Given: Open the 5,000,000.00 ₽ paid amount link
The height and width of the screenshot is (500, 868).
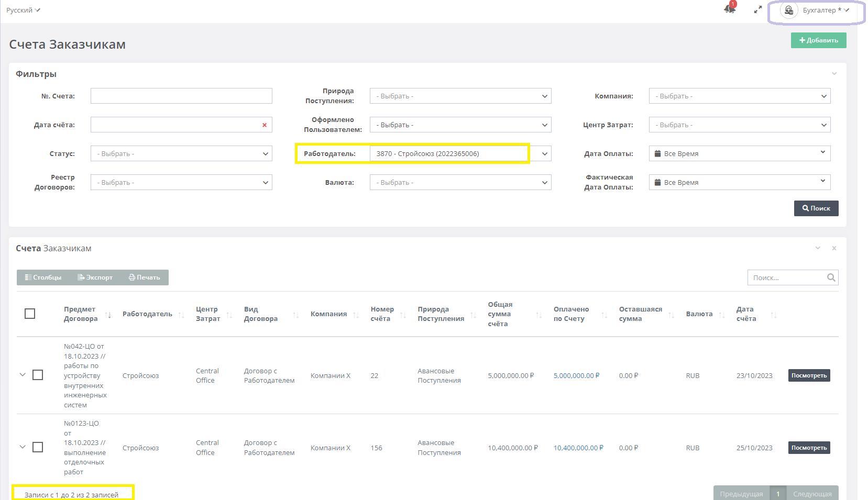Looking at the screenshot, I should tap(576, 375).
